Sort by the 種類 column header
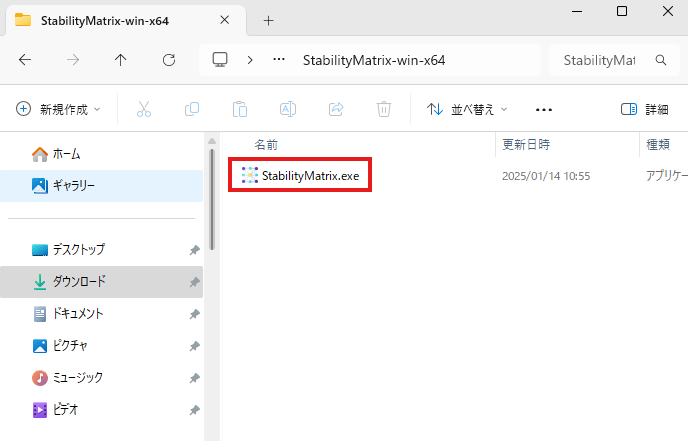688x441 pixels. coord(658,144)
